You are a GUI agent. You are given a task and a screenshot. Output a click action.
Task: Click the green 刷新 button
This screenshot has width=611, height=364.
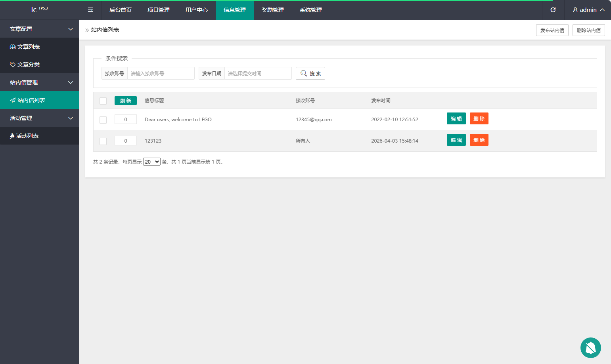coord(126,101)
